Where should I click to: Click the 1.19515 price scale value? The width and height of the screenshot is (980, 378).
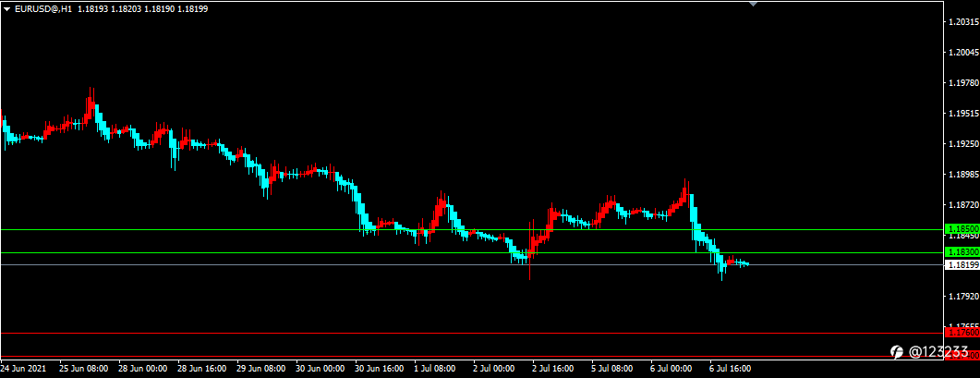pos(963,114)
